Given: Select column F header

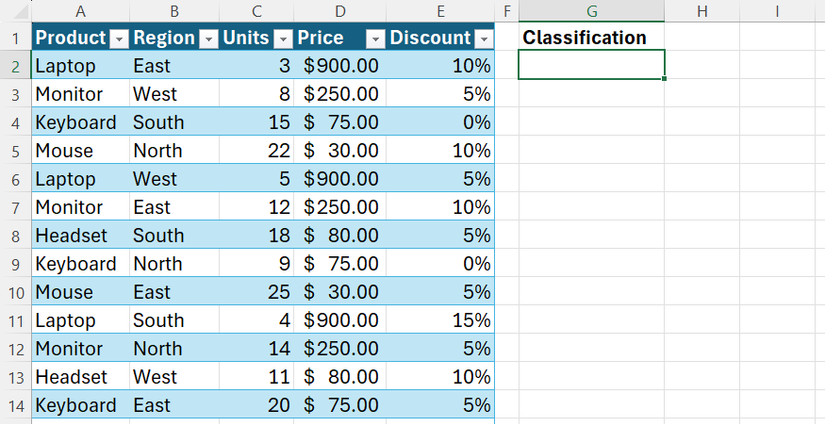Looking at the screenshot, I should tap(507, 11).
